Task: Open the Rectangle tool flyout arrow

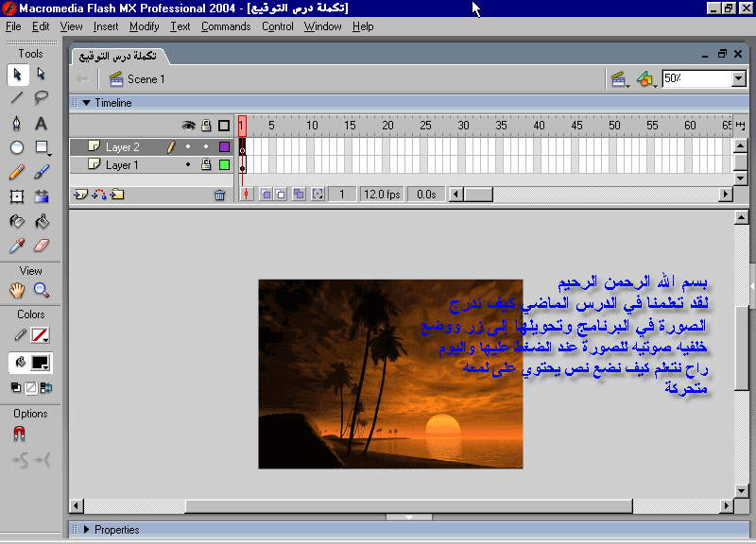Action: click(x=49, y=155)
